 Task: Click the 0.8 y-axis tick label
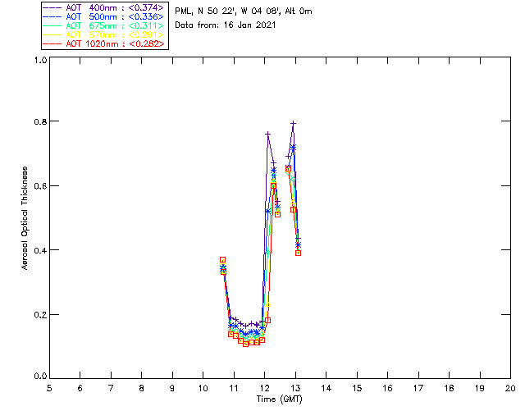40,121
